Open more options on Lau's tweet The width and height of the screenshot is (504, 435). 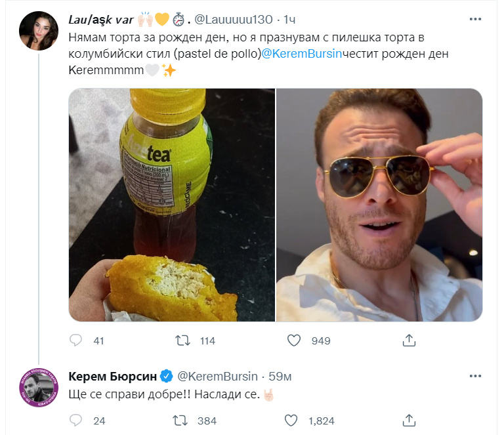(474, 18)
